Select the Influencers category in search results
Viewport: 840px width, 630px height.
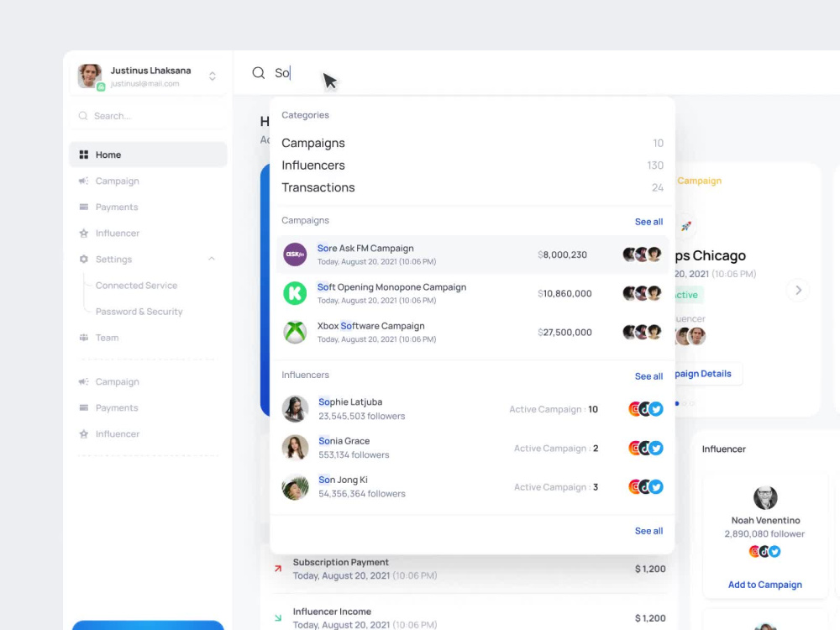[x=313, y=165]
